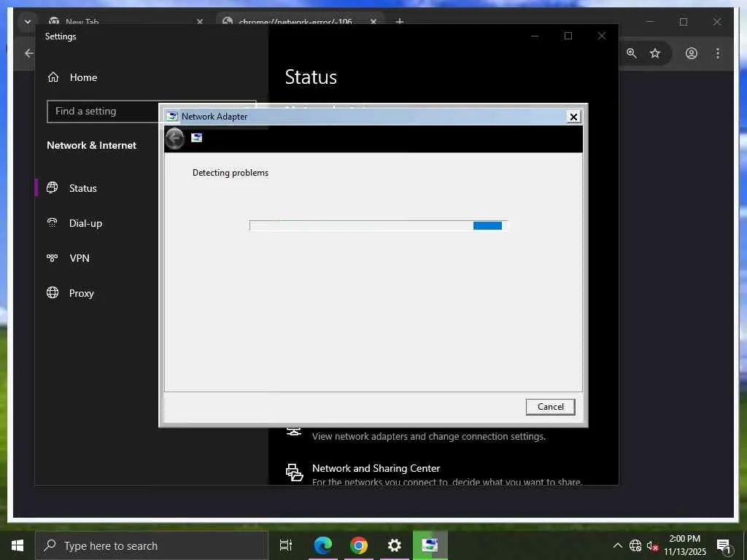Click the Dial-up phone icon in sidebar

coord(53,223)
